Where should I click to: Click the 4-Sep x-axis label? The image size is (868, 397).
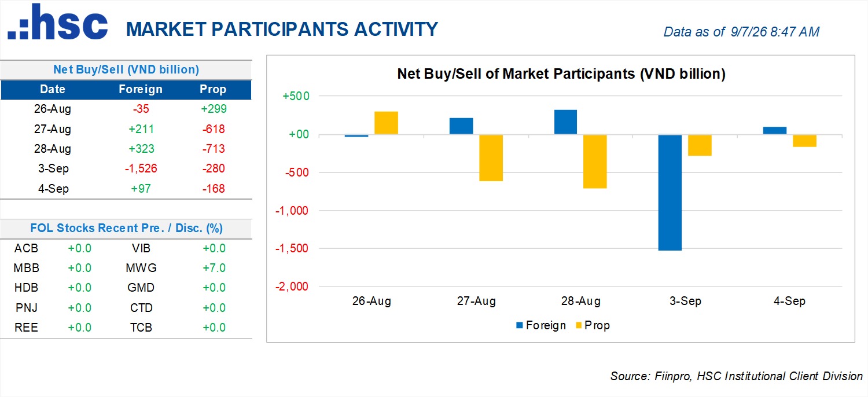(x=789, y=302)
